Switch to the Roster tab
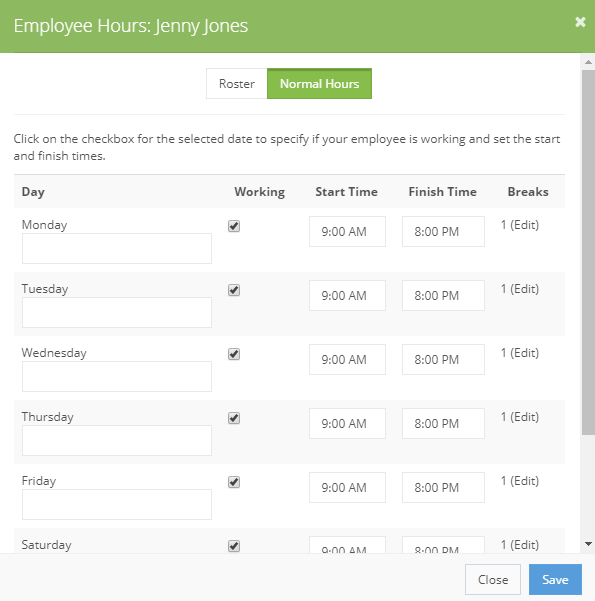595x601 pixels. coord(237,84)
